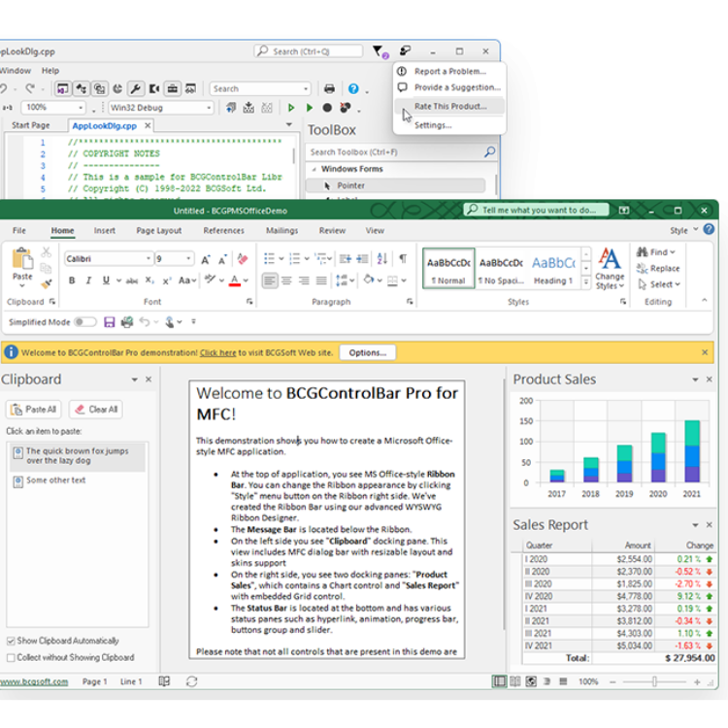Click the print icon in the IDE toolbar
The height and width of the screenshot is (728, 728).
pyautogui.click(x=329, y=88)
